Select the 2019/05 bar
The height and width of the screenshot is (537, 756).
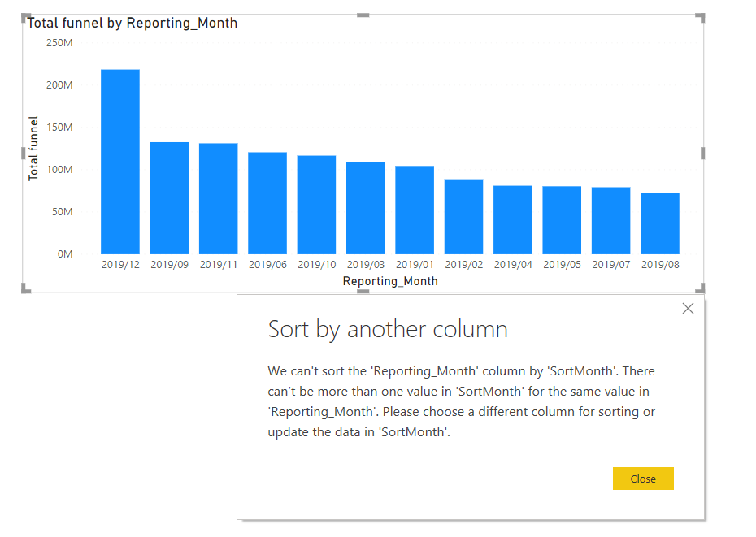click(x=562, y=220)
